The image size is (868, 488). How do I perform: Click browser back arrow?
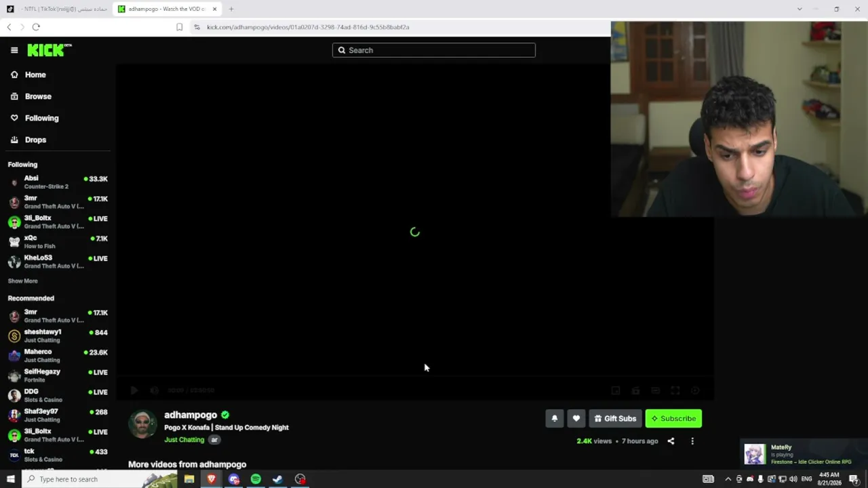(x=9, y=27)
